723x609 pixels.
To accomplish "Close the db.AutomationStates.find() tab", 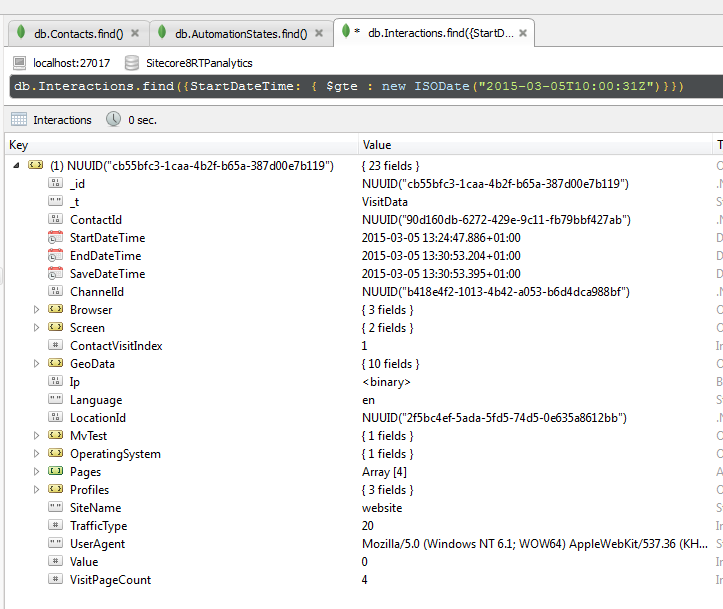I will [320, 33].
